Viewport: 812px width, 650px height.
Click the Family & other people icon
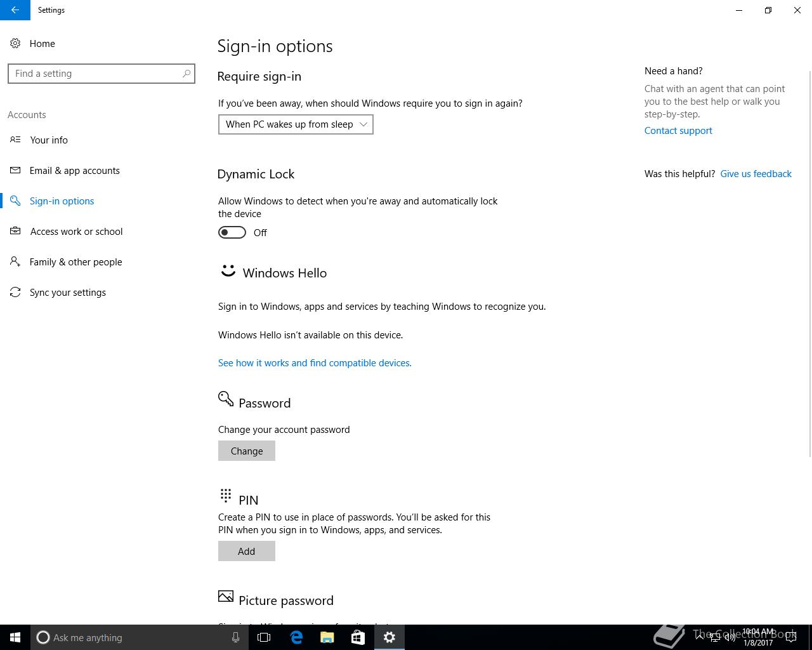(15, 262)
